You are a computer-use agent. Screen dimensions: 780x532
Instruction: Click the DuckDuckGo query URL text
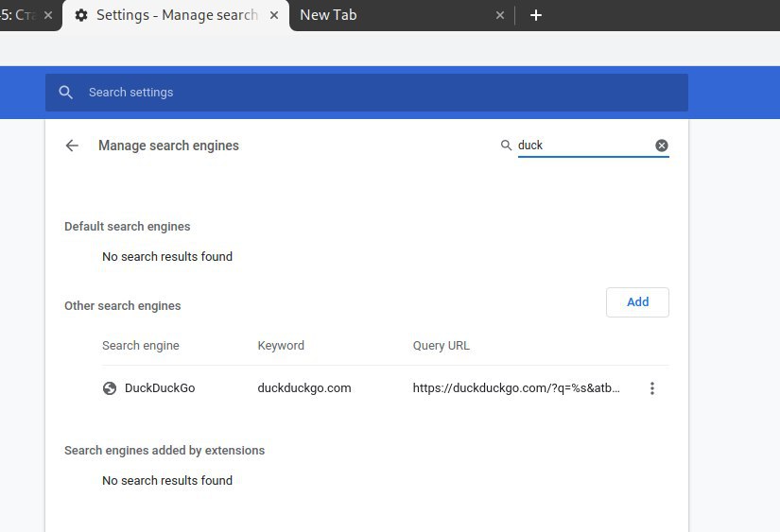click(x=516, y=388)
